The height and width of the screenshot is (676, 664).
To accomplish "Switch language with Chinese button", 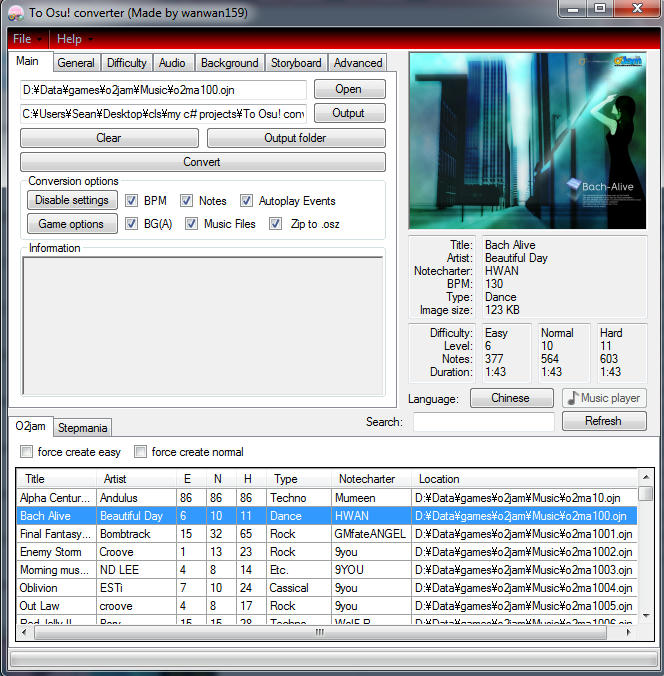I will (512, 398).
